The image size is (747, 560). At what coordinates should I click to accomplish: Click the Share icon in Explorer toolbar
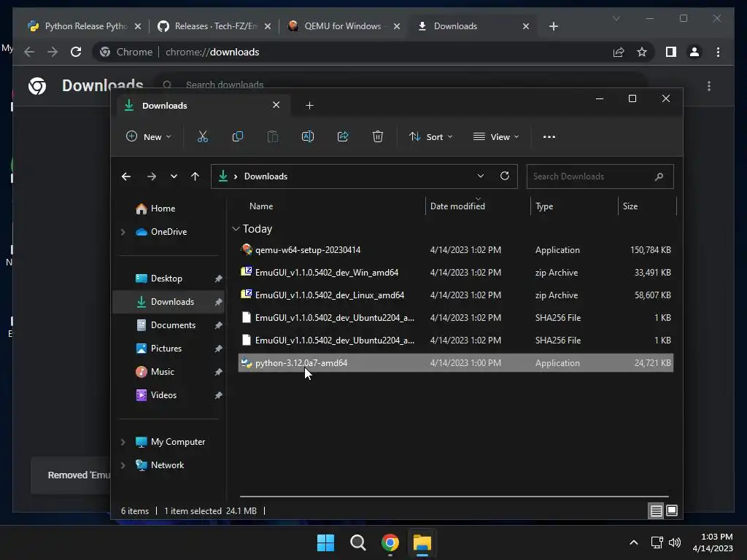pyautogui.click(x=343, y=136)
